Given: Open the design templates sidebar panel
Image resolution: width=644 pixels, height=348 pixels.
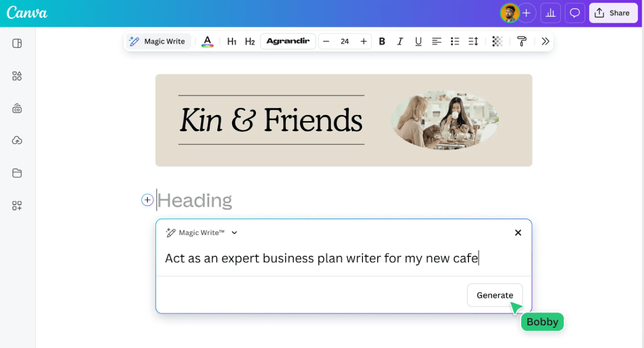Looking at the screenshot, I should 17,43.
